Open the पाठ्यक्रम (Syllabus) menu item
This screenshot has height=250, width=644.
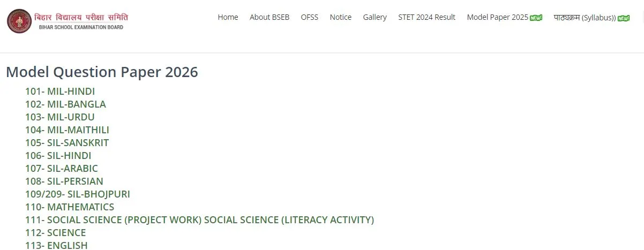pyautogui.click(x=585, y=17)
